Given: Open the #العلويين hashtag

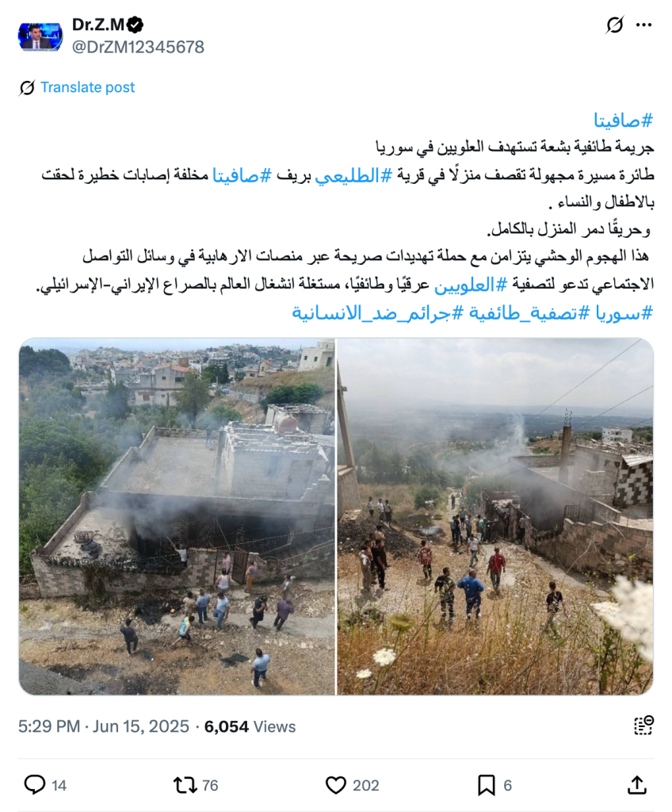Looking at the screenshot, I should click(x=471, y=285).
